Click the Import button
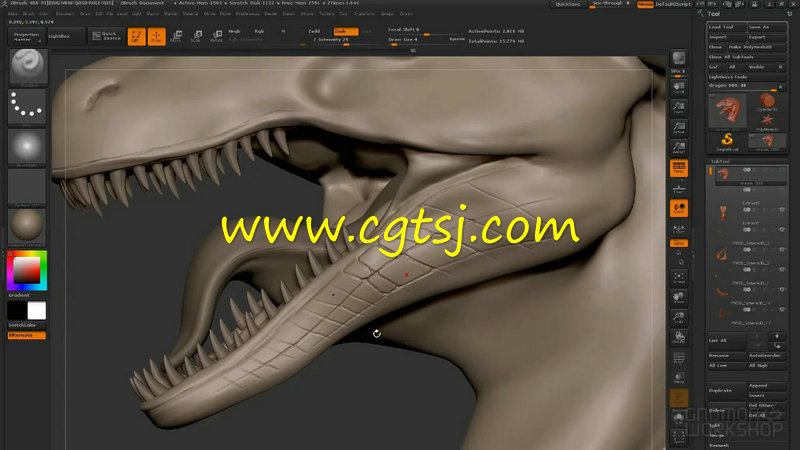The height and width of the screenshot is (450, 800). [x=727, y=37]
